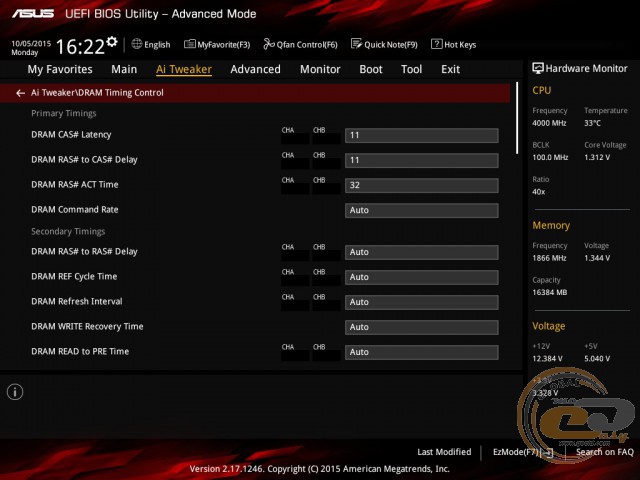
Task: Go to the Advanced tab
Action: click(255, 69)
